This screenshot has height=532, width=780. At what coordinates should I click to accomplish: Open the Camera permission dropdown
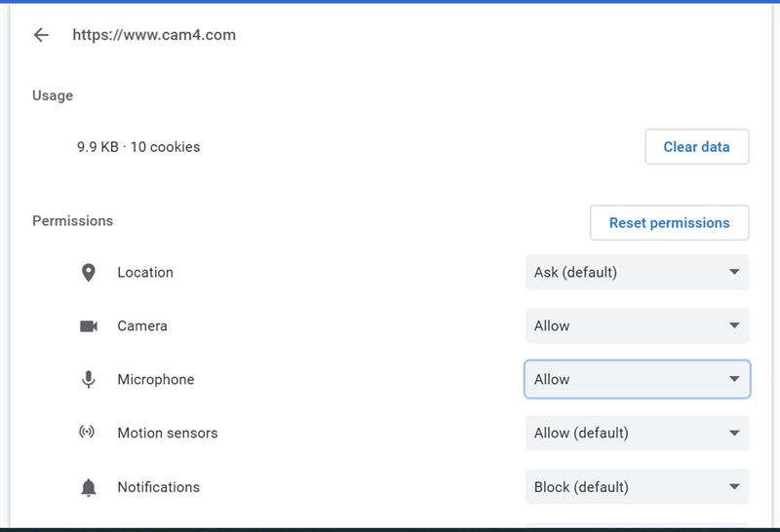[x=638, y=325]
